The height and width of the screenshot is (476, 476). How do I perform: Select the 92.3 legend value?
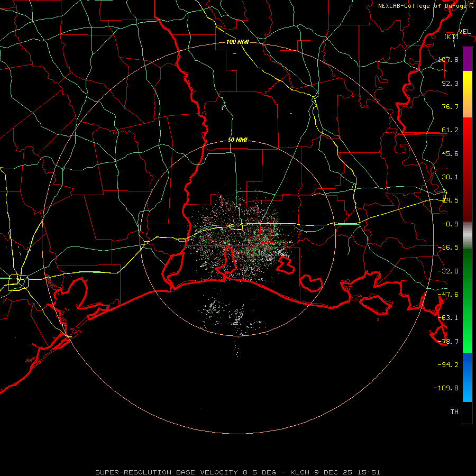[x=450, y=83]
